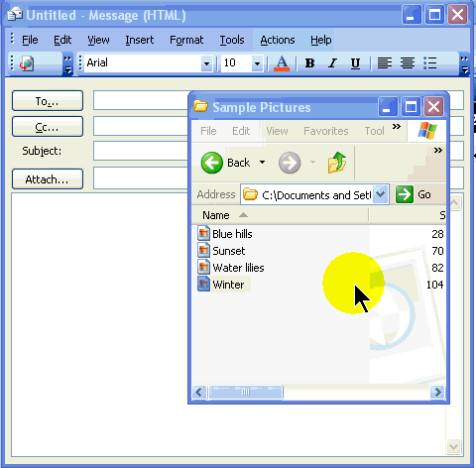Select the Winter picture file icon
476x468 pixels.
203,284
